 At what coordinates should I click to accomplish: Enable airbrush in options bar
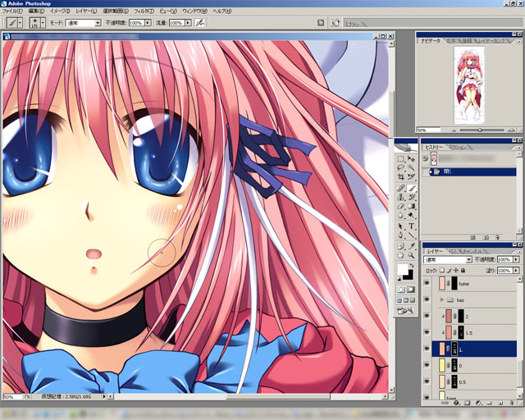click(200, 23)
